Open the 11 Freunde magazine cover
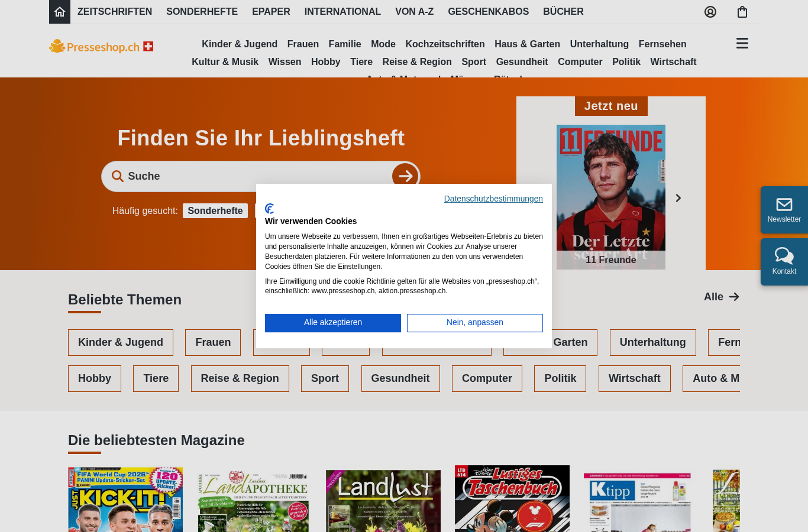This screenshot has width=808, height=532. (x=611, y=197)
